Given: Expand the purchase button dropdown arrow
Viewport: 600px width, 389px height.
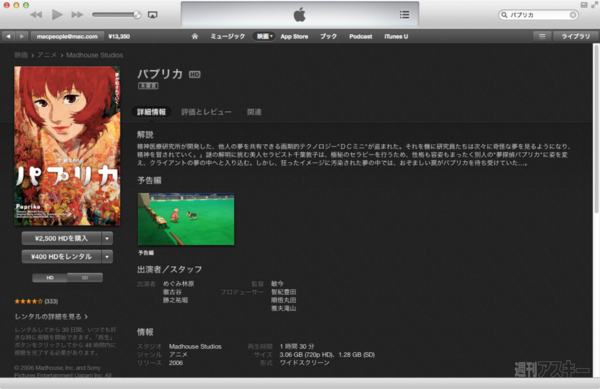Looking at the screenshot, I should coord(107,238).
